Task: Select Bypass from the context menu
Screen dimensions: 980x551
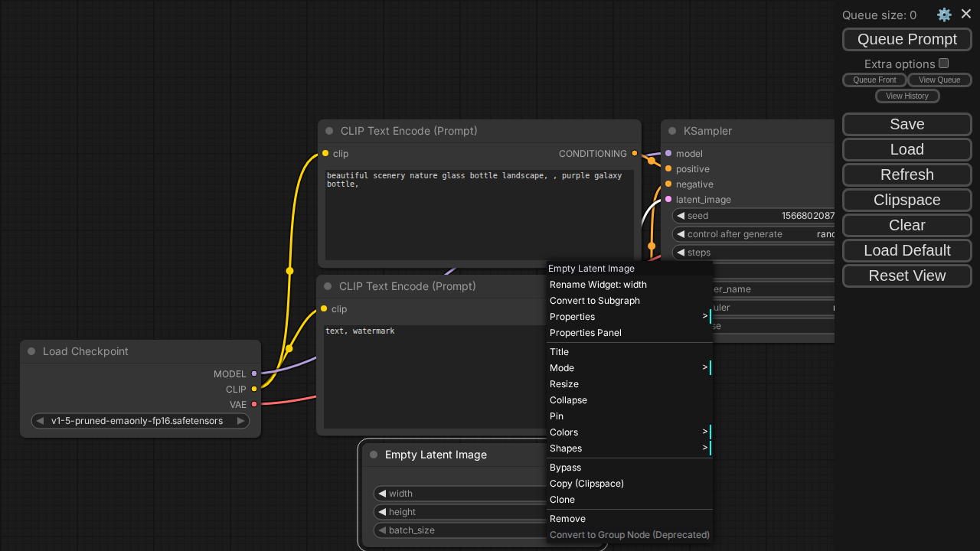Action: click(565, 468)
